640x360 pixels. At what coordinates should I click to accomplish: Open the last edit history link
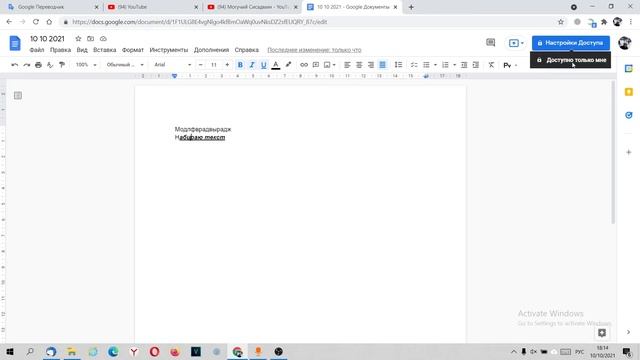pyautogui.click(x=314, y=50)
